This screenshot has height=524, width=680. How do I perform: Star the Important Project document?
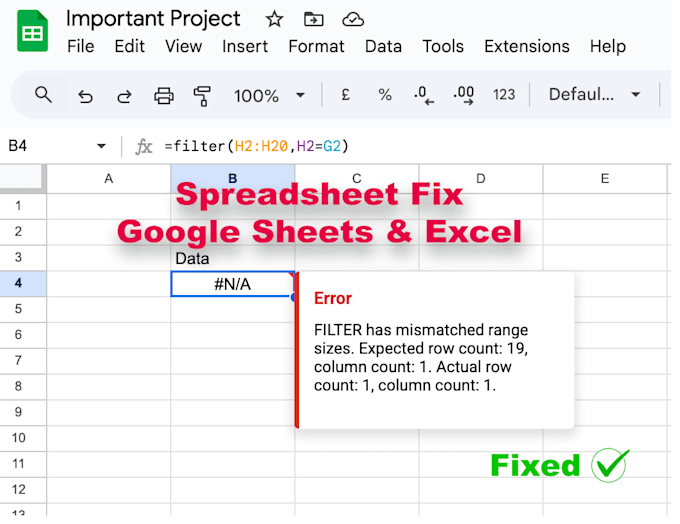click(x=275, y=20)
